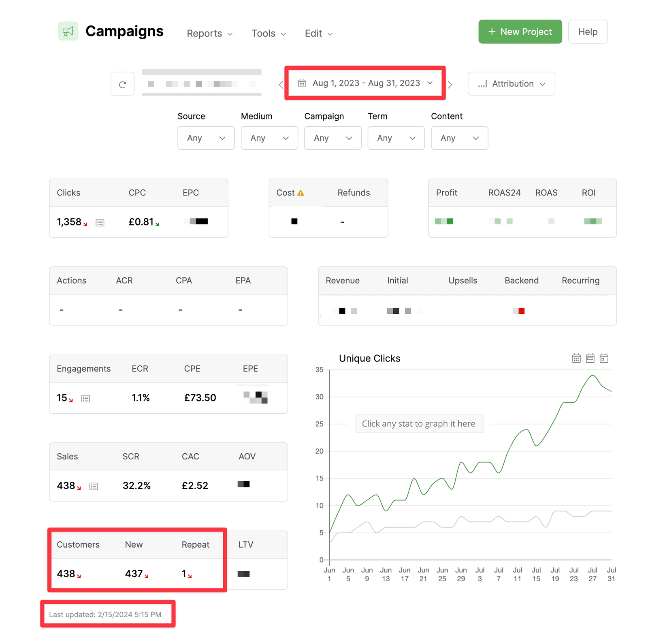Open the Tools menu

click(269, 34)
